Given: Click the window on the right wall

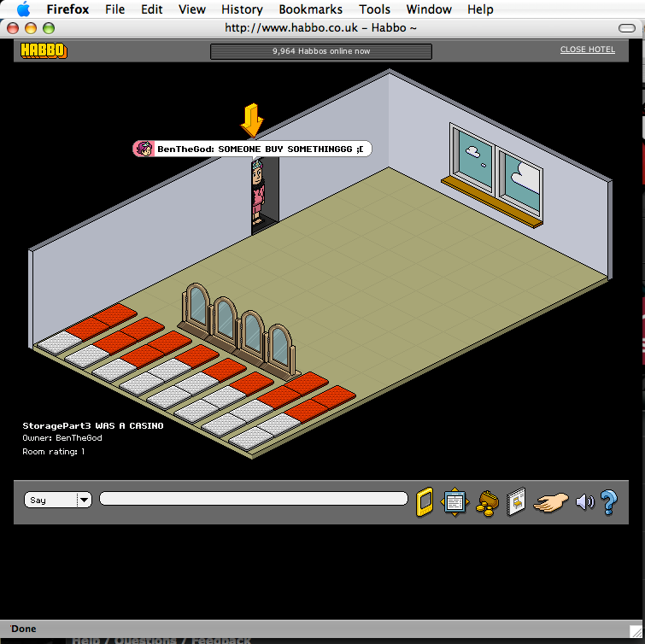Looking at the screenshot, I should click(x=495, y=169).
